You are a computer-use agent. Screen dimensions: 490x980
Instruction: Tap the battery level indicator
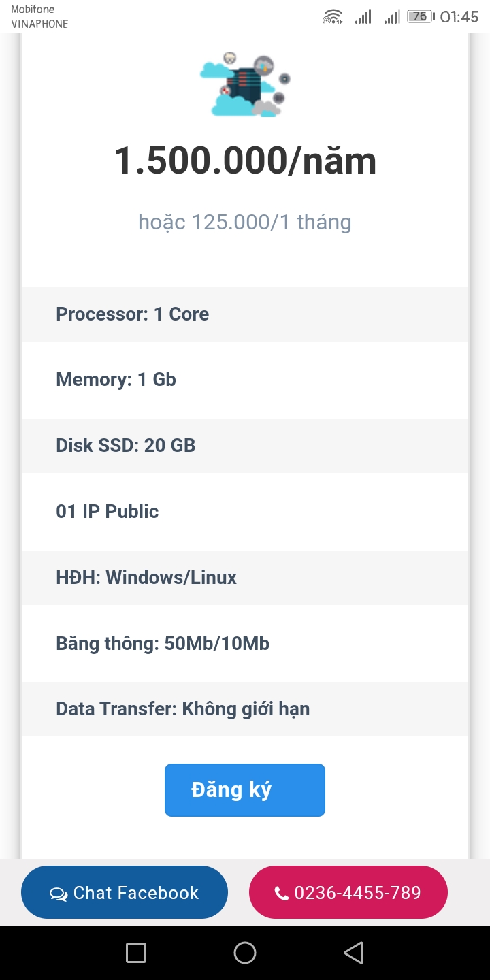pos(420,17)
